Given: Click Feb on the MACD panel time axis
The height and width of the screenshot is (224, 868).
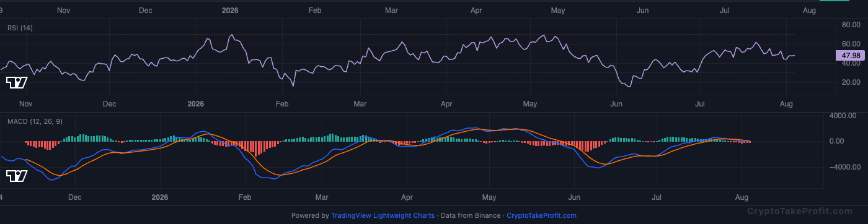Looking at the screenshot, I should [244, 197].
